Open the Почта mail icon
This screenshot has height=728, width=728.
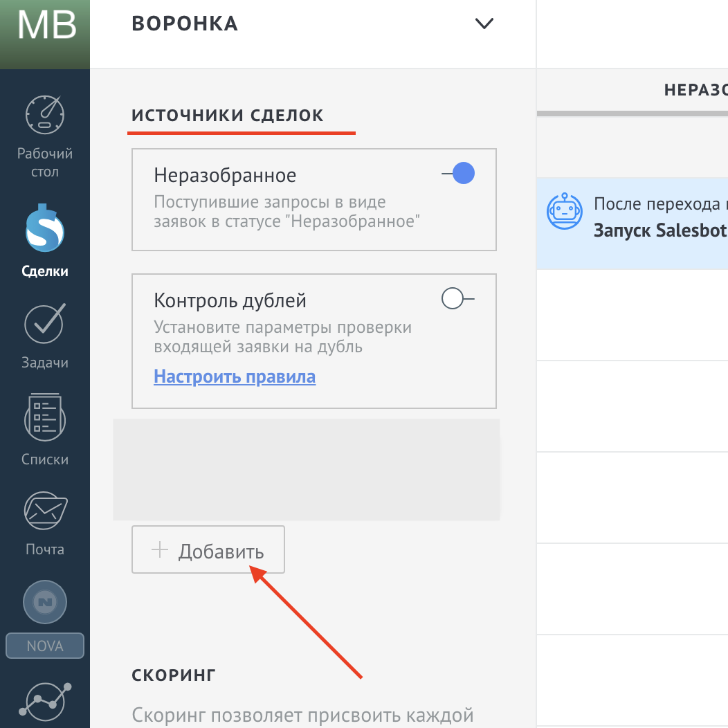44,511
